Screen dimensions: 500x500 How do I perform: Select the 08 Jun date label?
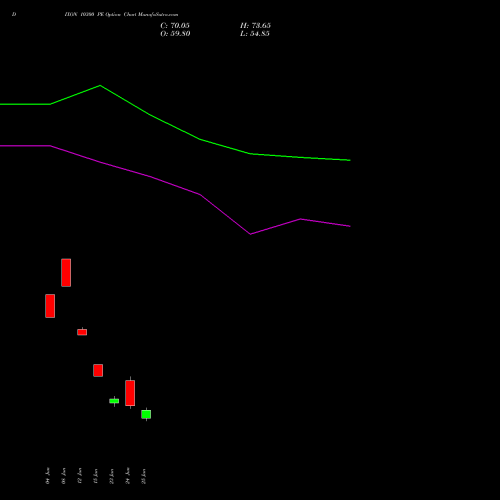click(x=64, y=476)
